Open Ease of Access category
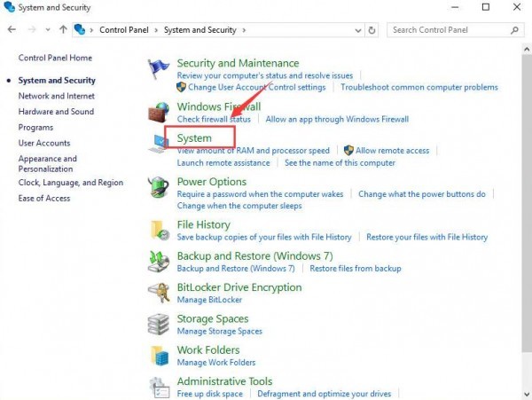Viewport: 532px width, 400px height. [x=44, y=198]
